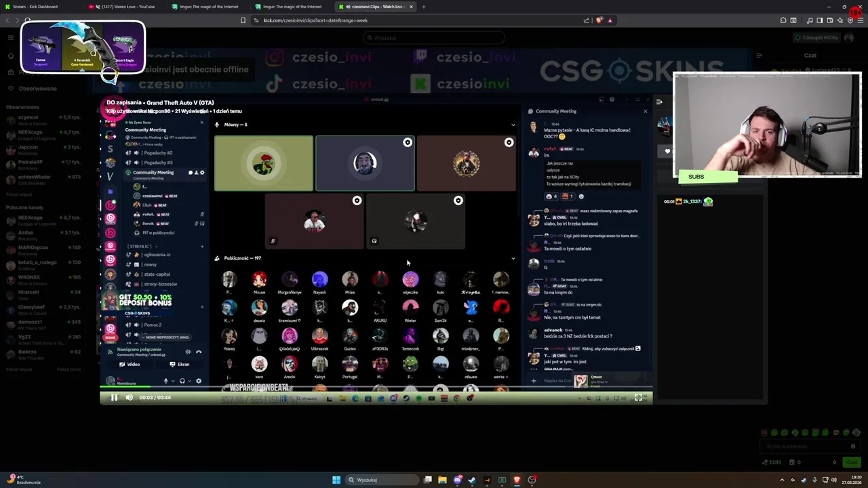
Task: Open Windows Start menu
Action: click(x=336, y=480)
